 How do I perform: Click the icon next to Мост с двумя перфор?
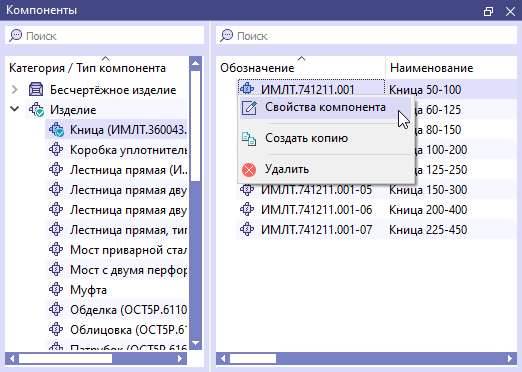pyautogui.click(x=56, y=269)
